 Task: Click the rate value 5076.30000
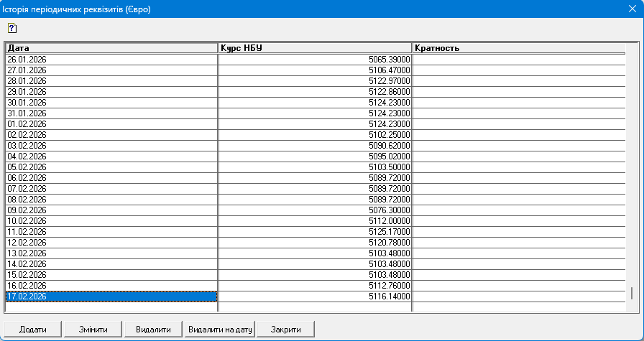coord(315,210)
